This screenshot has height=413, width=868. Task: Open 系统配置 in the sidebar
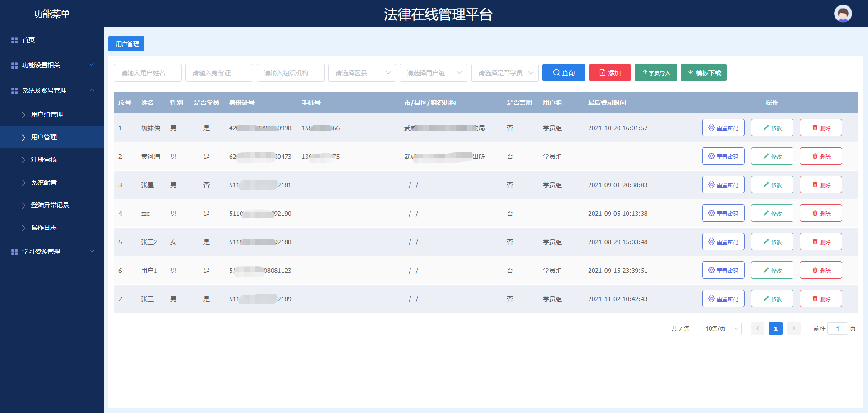pyautogui.click(x=52, y=182)
